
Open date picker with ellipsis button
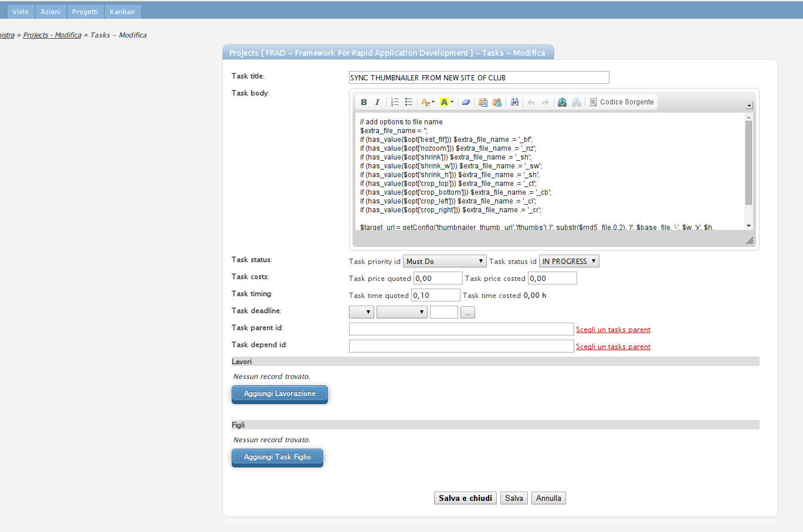coord(467,313)
